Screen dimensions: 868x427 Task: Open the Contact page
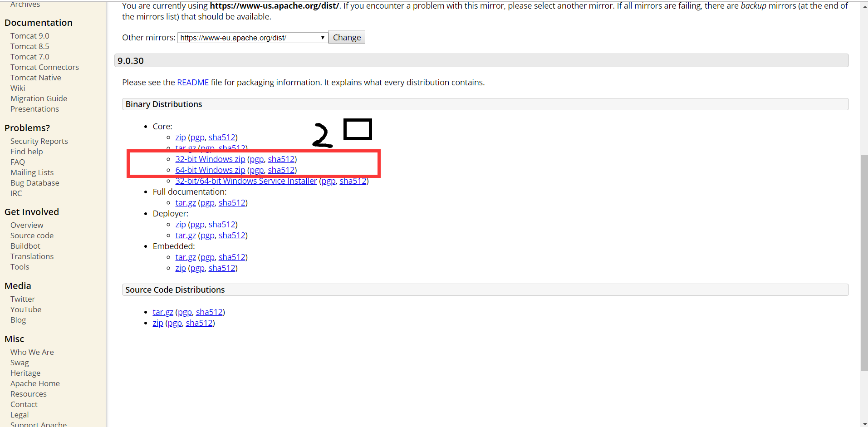pos(24,404)
